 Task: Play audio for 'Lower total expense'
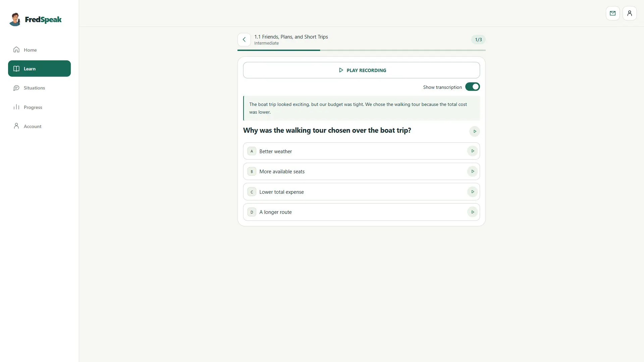click(472, 192)
